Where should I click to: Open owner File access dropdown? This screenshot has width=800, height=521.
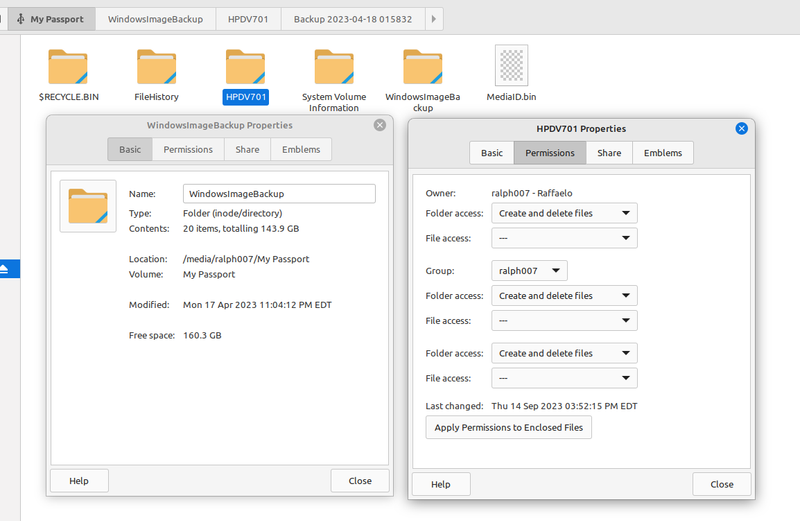tap(564, 238)
